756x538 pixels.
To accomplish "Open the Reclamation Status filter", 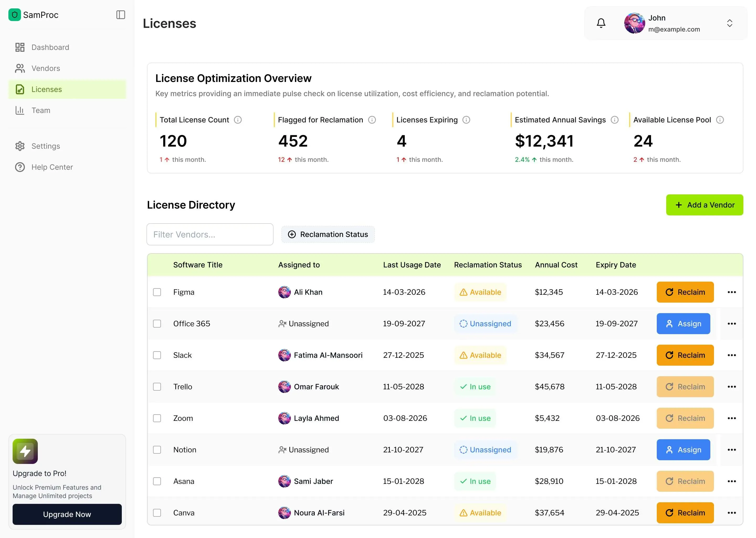I will tap(328, 235).
